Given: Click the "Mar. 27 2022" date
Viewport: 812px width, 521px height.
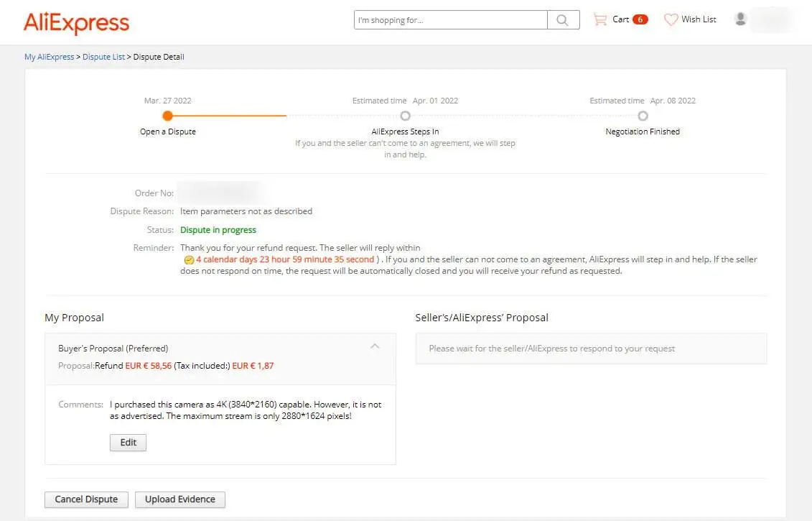Looking at the screenshot, I should point(168,101).
